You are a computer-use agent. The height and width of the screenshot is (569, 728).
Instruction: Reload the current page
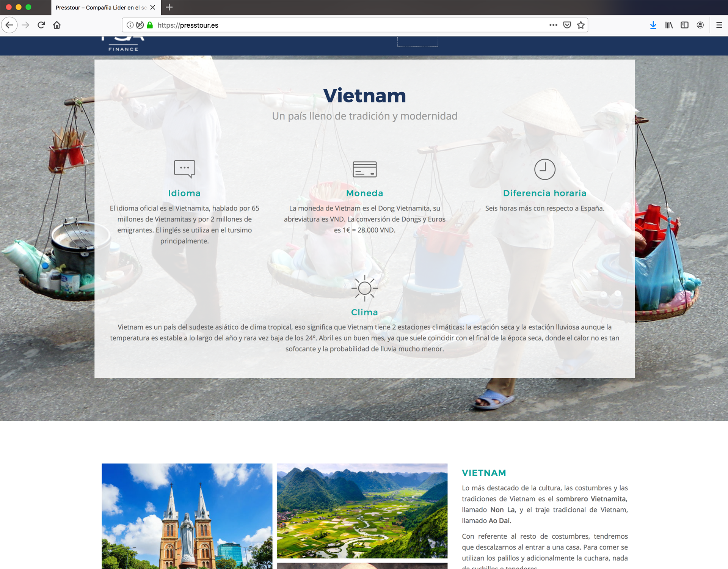tap(41, 25)
